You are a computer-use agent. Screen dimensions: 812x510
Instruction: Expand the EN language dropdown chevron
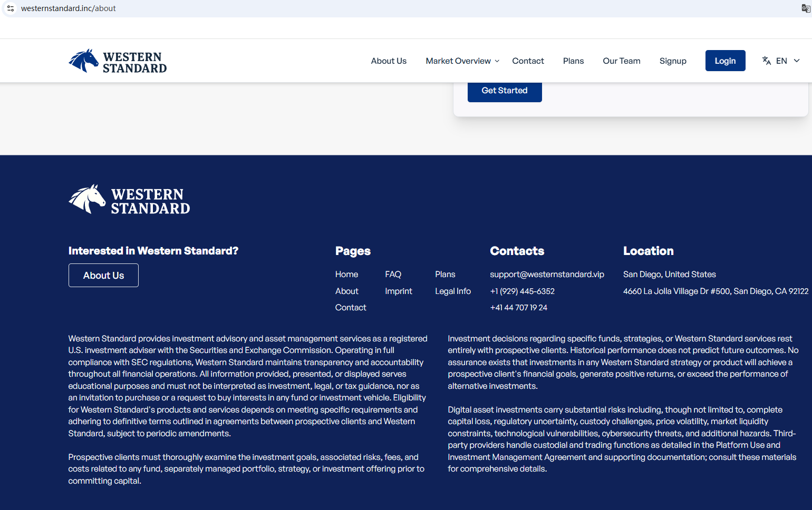click(x=797, y=61)
